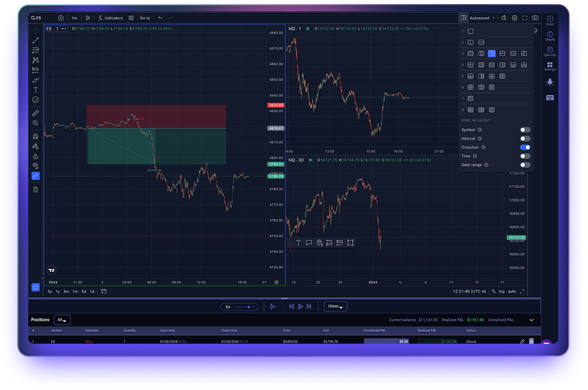Toggle lock all drawings padlock
This screenshot has height=390, width=588.
36,156
